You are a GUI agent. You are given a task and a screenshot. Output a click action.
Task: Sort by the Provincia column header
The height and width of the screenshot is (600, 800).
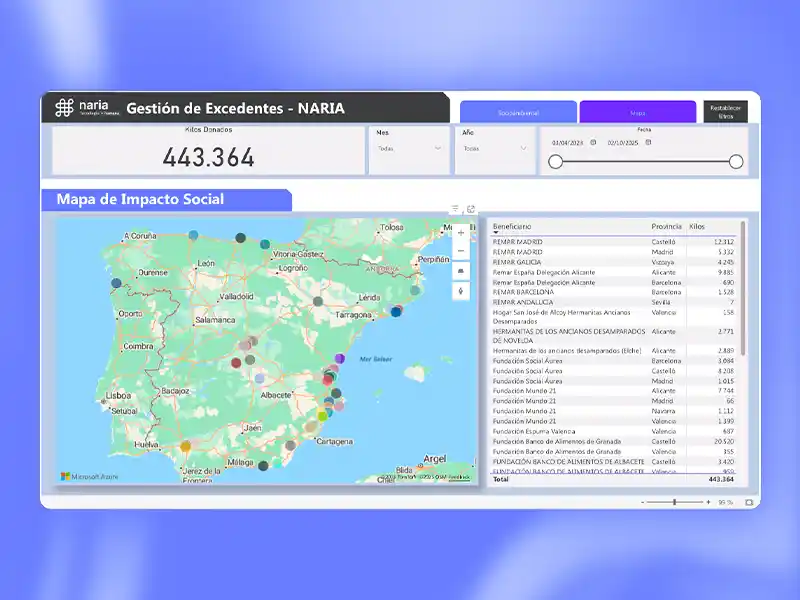(666, 226)
